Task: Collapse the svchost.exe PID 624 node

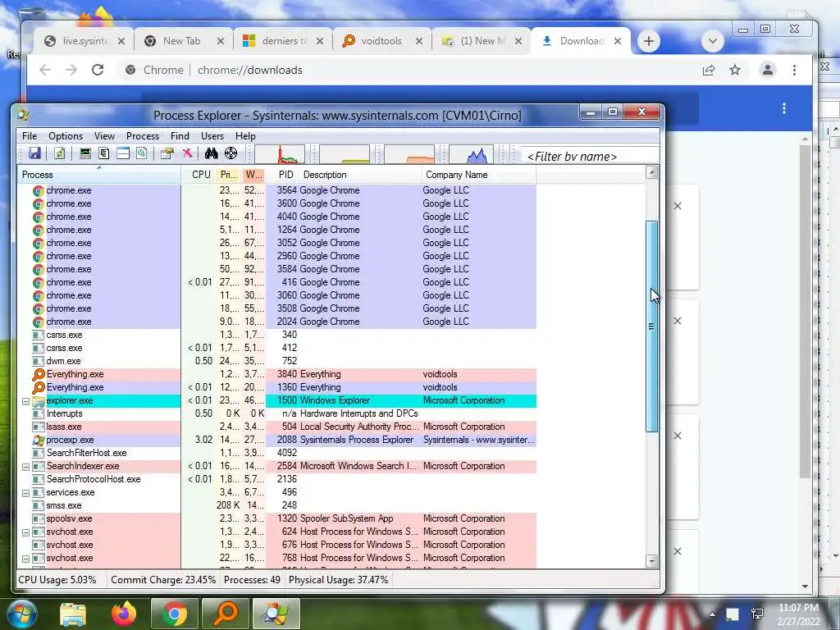Action: tap(25, 532)
